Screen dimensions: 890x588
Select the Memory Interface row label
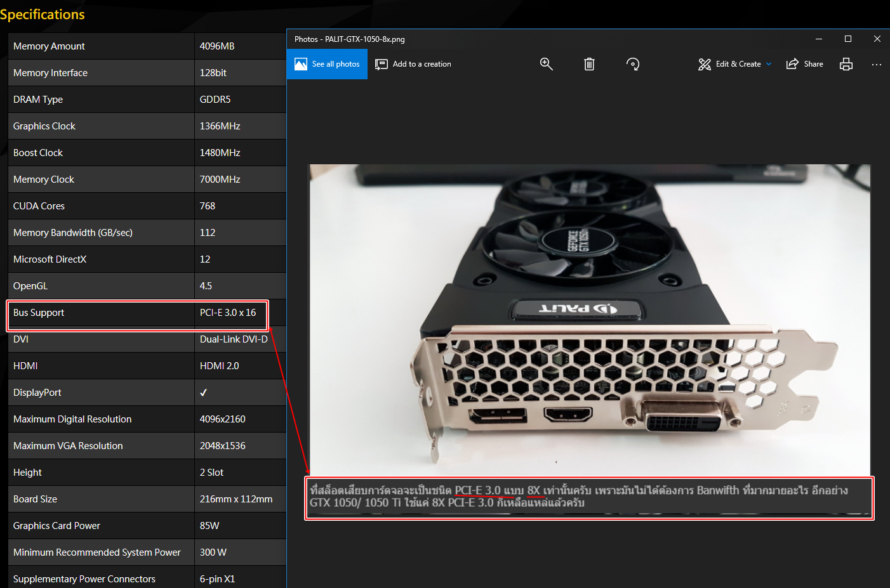(x=50, y=73)
